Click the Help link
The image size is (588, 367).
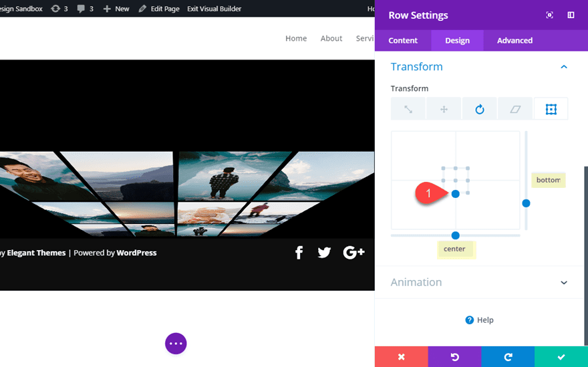pyautogui.click(x=479, y=320)
